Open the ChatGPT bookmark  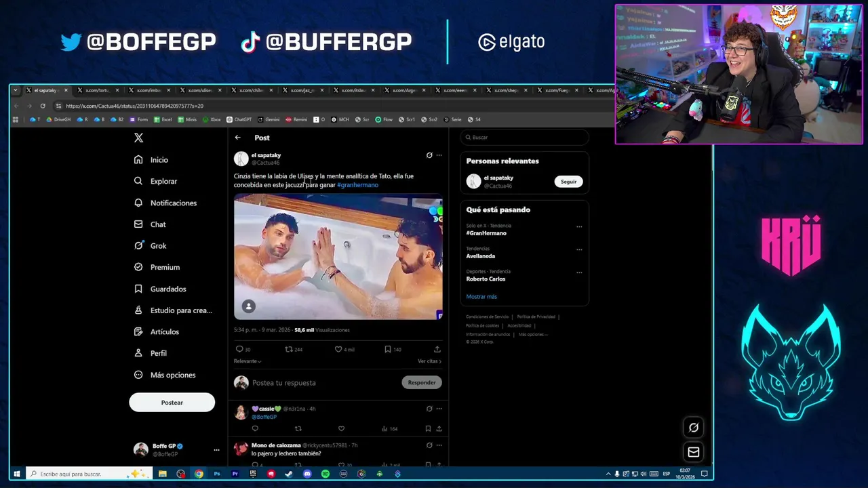tap(239, 119)
